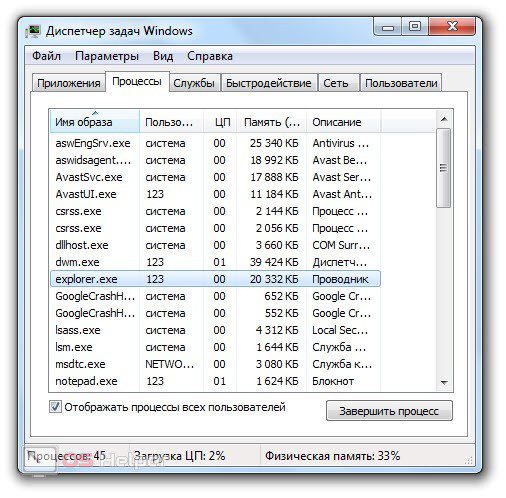
Task: Close the Task Manager window
Action: (x=452, y=27)
